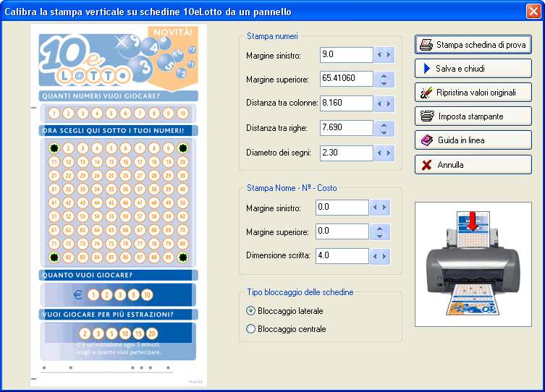Increase Dimensione scritta with right arrow
The width and height of the screenshot is (545, 392).
tap(384, 256)
